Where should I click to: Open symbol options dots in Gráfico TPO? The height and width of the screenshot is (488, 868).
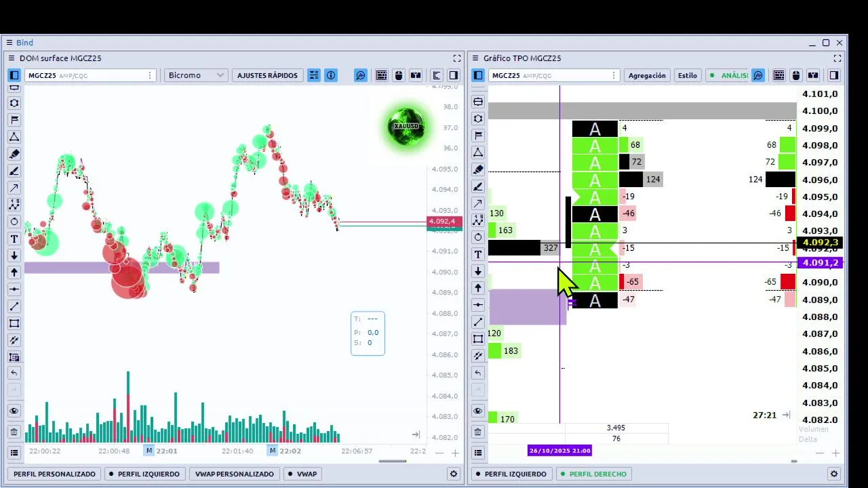(x=614, y=75)
